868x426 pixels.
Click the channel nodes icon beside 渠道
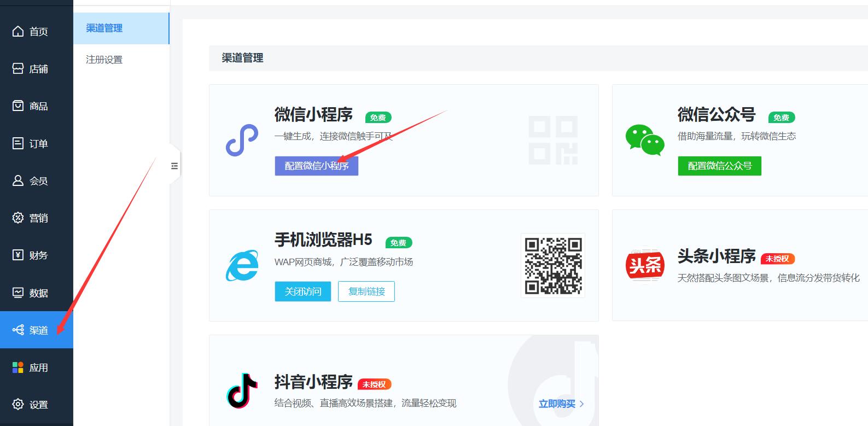pos(18,330)
